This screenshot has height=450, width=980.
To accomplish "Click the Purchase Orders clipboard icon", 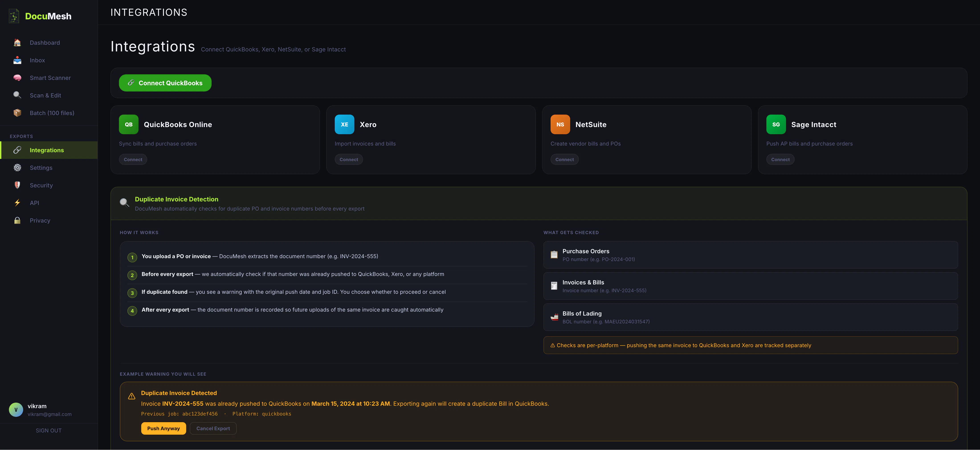I will (x=554, y=255).
